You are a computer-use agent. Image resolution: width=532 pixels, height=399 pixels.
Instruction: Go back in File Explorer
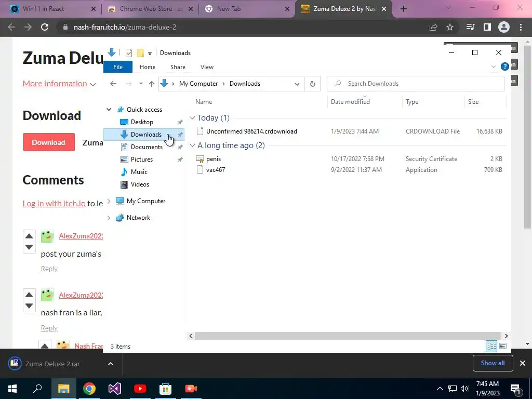pos(113,84)
